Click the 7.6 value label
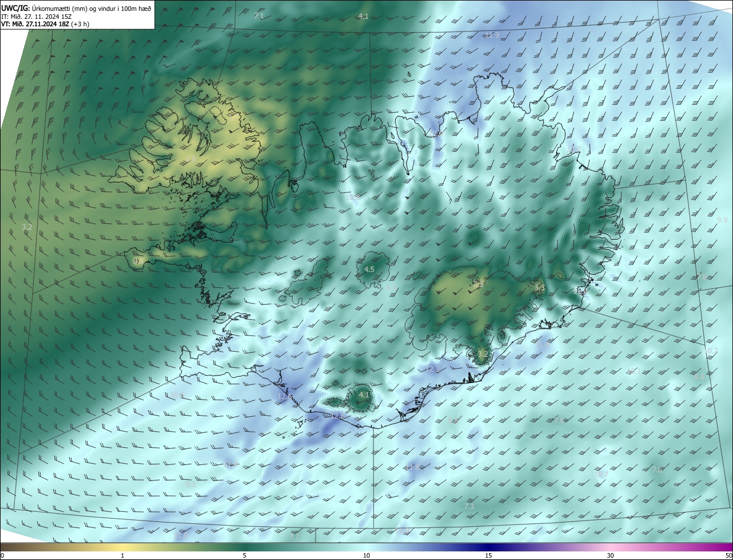Viewport: 733px width, 560px height. click(x=657, y=470)
